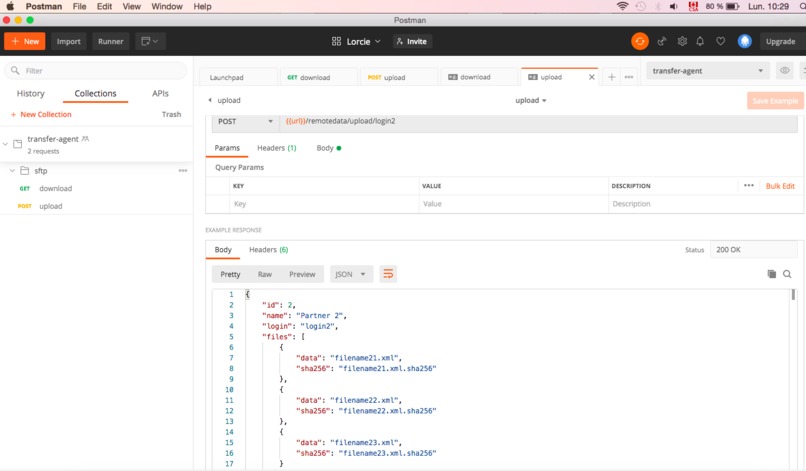Switch to the GET download tab

[x=318, y=77]
